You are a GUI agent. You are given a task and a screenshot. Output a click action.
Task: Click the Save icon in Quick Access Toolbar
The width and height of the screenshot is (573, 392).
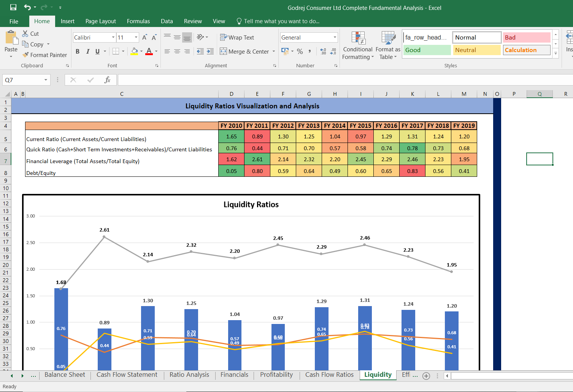13,7
